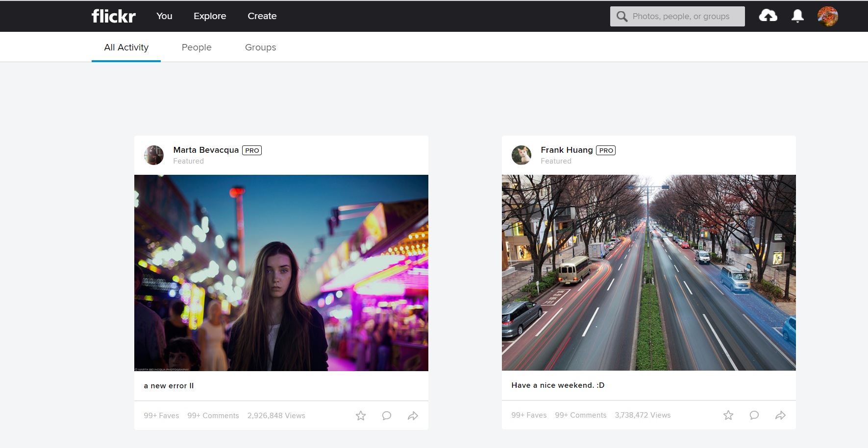Click the search photos, people, groups field
The width and height of the screenshot is (868, 448).
681,16
